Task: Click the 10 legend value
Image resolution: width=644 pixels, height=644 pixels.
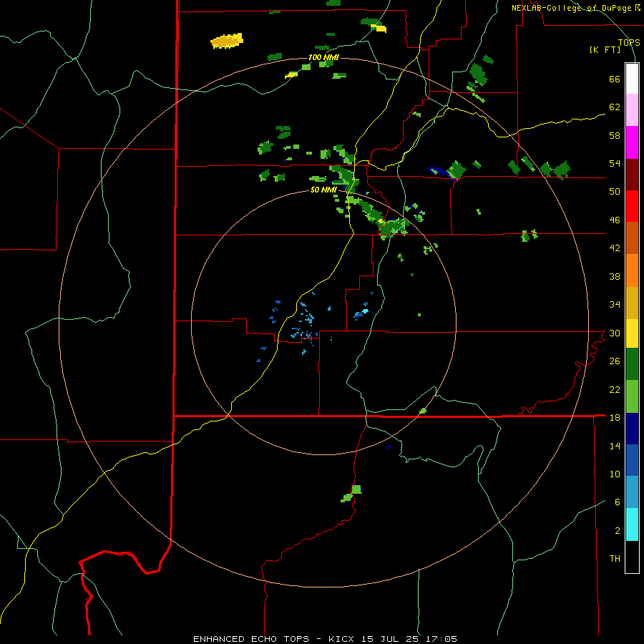Action: coord(615,474)
